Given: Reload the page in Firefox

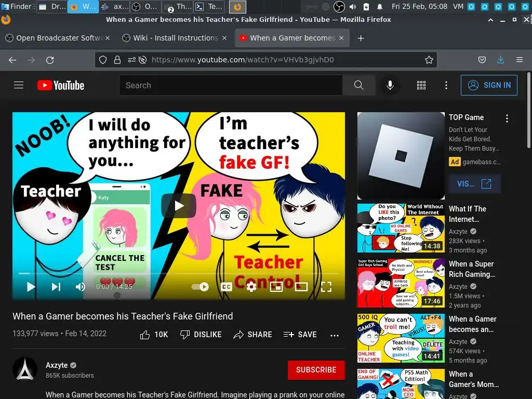Looking at the screenshot, I should tap(50, 60).
